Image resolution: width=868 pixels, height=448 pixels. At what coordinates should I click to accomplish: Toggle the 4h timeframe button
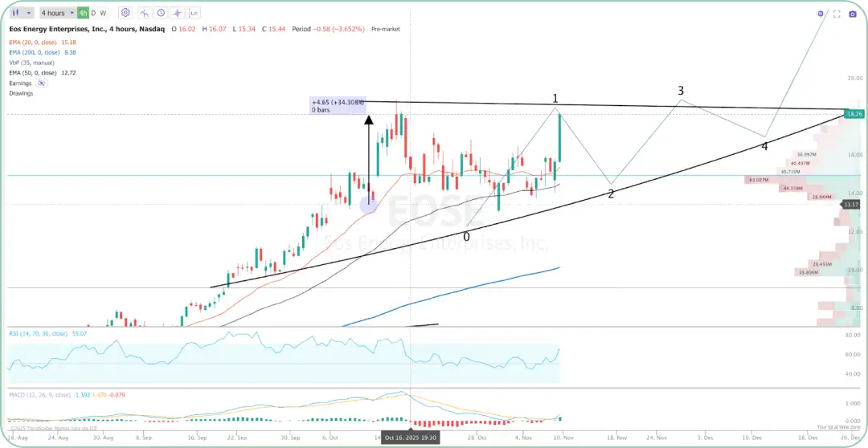point(83,13)
